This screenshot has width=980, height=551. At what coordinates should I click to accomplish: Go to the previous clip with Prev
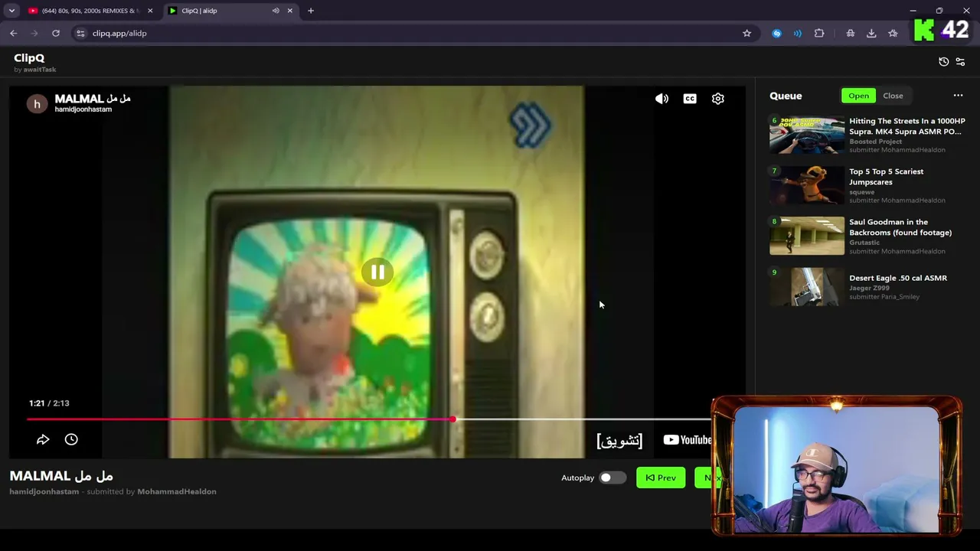click(661, 478)
